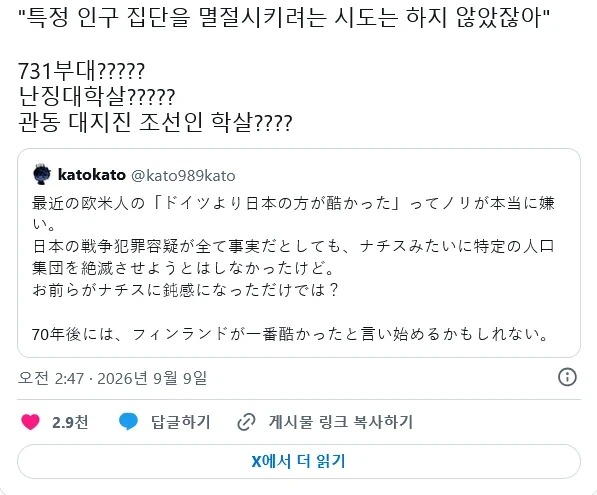Viewport: 597px width, 495px height.
Task: Open the 오전 2:47 timestamp link
Action: coord(51,378)
